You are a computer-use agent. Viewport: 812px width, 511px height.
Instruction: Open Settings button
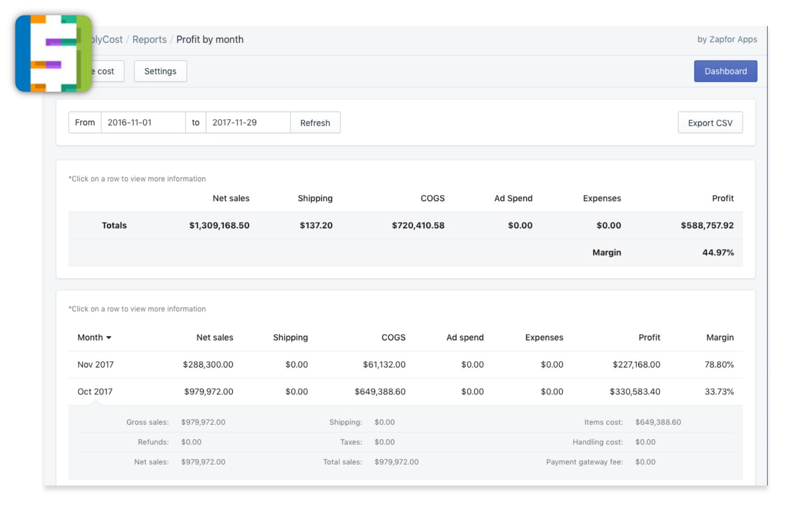[160, 71]
